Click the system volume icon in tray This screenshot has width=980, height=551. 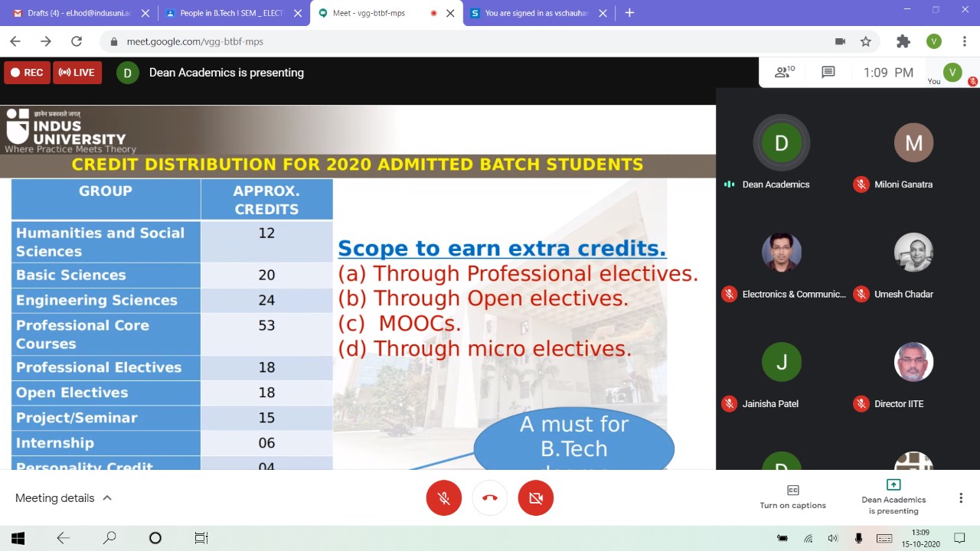point(833,538)
